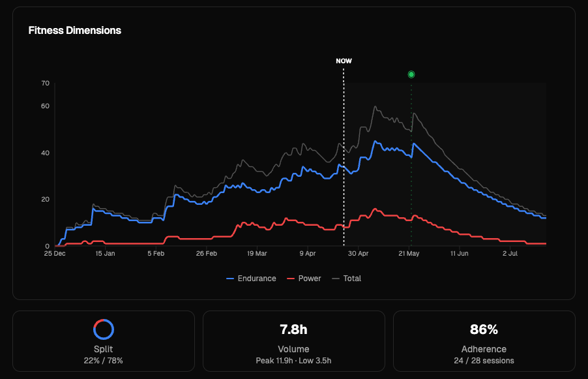588x379 pixels.
Task: Click the 70 y-axis label
Action: pos(46,83)
